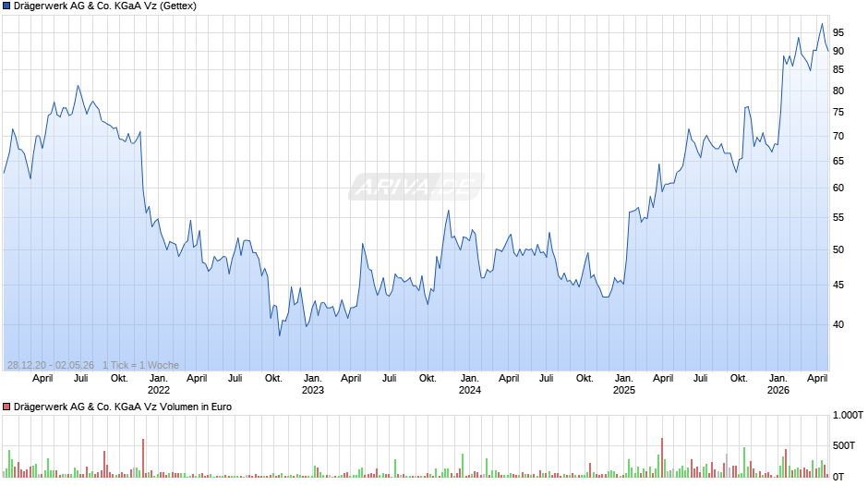Click the price axis label 40

[838, 324]
